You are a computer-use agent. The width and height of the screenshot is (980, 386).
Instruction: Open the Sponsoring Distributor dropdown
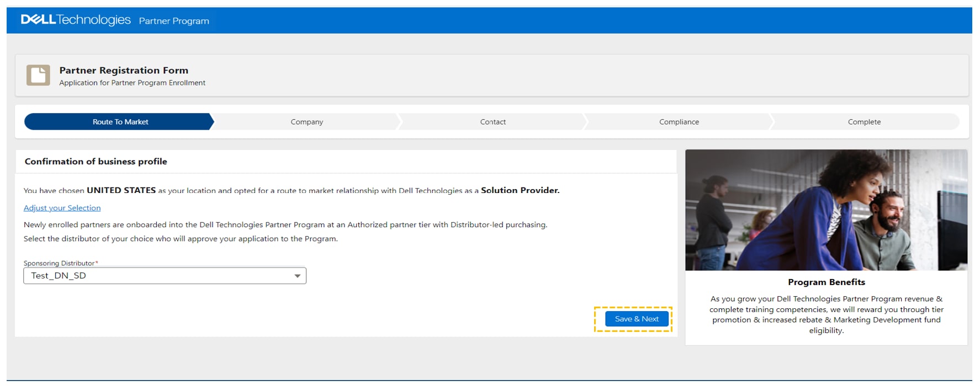click(165, 276)
